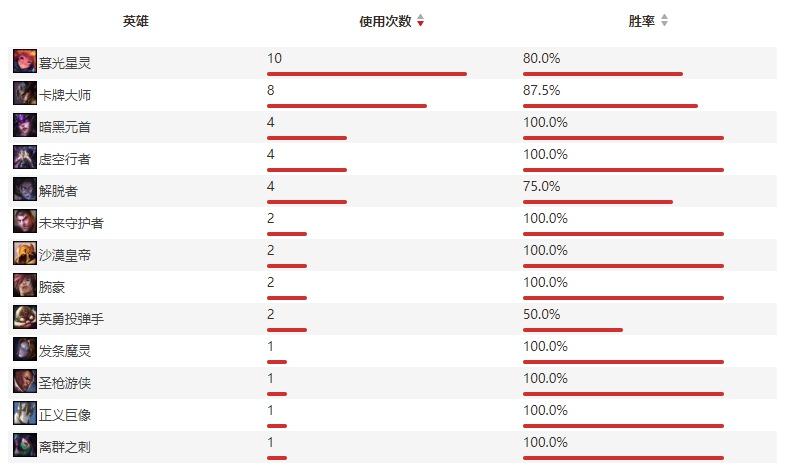Click the 暮光星灵 champion icon
The width and height of the screenshot is (790, 470).
pyautogui.click(x=25, y=62)
